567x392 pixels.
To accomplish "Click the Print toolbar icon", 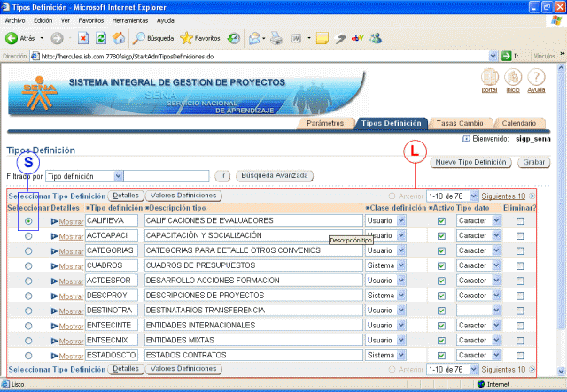I will (276, 38).
